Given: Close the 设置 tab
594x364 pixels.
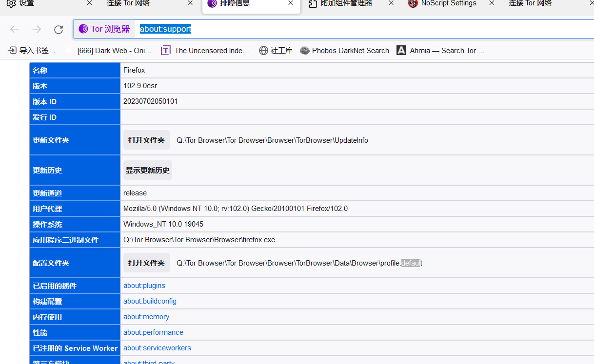Looking at the screenshot, I should coord(89,3).
